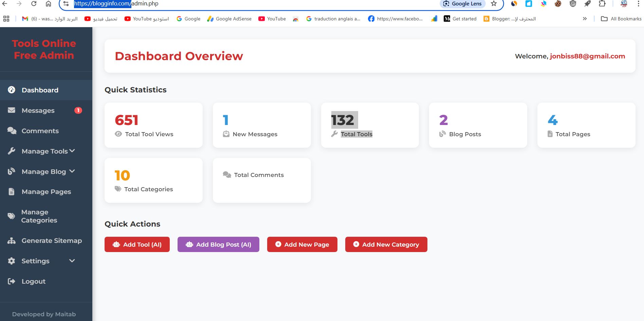
Task: Click the 1 New Messages card
Action: pyautogui.click(x=262, y=125)
